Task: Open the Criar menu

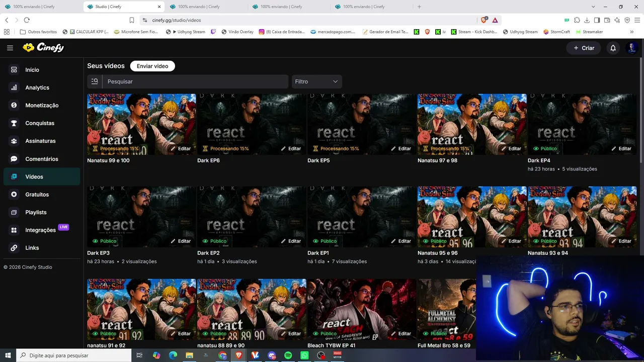Action: click(584, 48)
